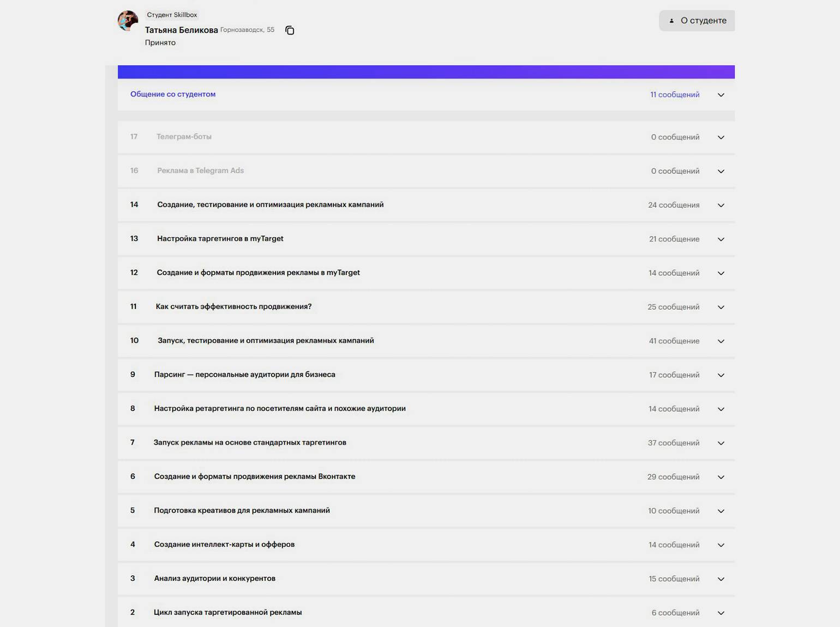840x627 pixels.
Task: Select Создание интеллект-карты и офферов module
Action: pos(426,545)
